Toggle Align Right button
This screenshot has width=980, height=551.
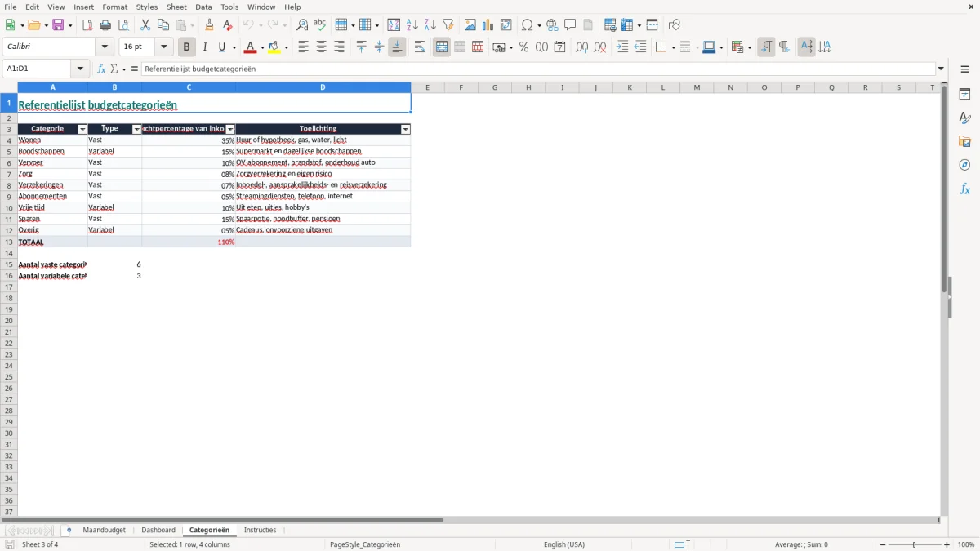339,47
